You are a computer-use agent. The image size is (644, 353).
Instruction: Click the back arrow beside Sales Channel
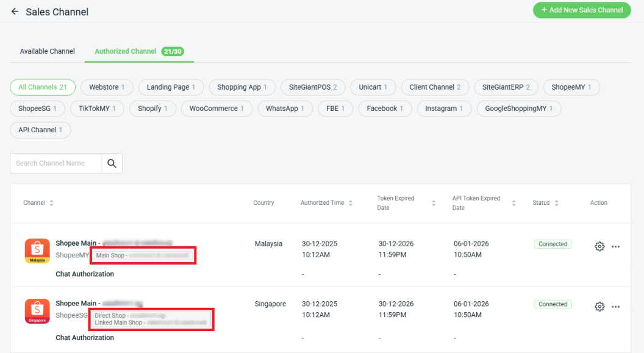click(x=15, y=12)
